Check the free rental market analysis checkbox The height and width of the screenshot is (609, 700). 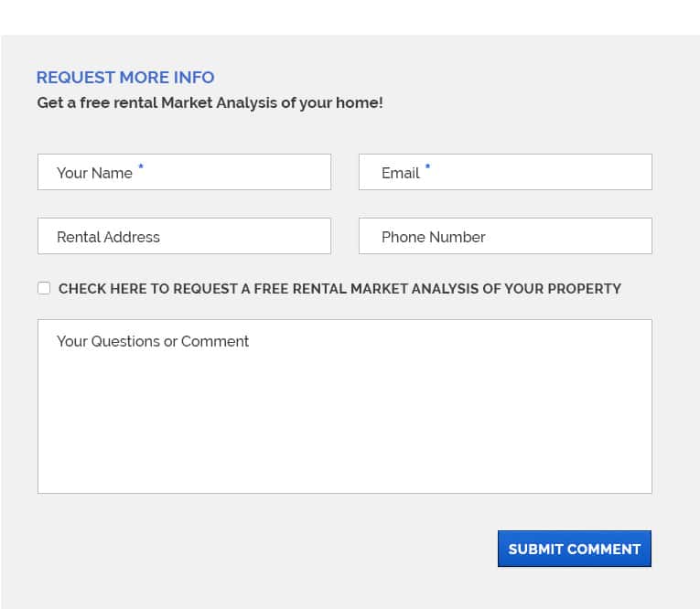[x=44, y=288]
